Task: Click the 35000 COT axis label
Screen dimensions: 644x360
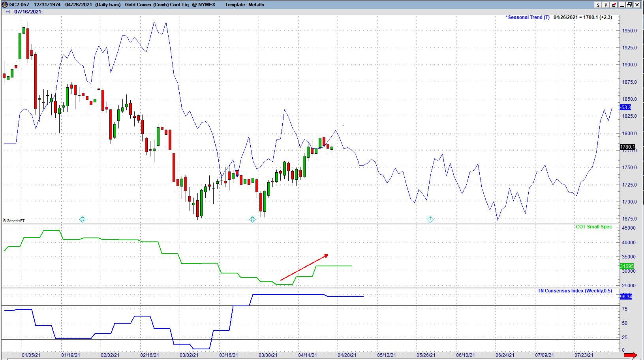Action: pyautogui.click(x=629, y=257)
